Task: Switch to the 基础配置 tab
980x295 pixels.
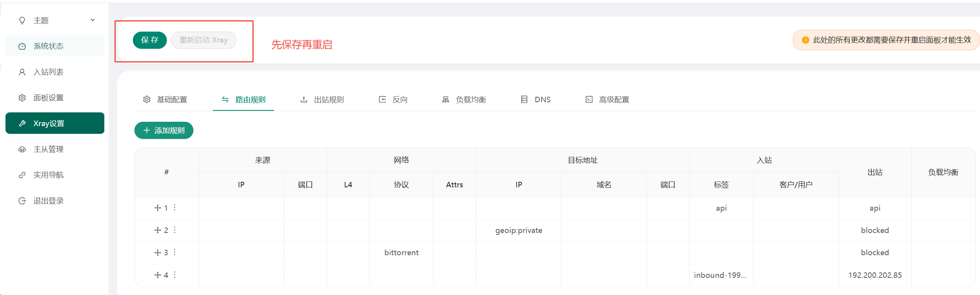Action: pos(165,100)
